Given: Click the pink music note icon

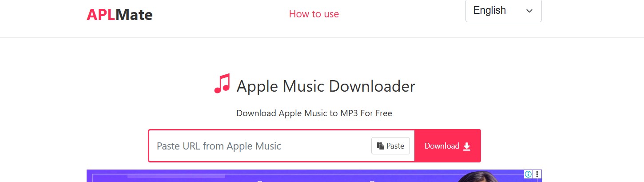Looking at the screenshot, I should pyautogui.click(x=222, y=84).
